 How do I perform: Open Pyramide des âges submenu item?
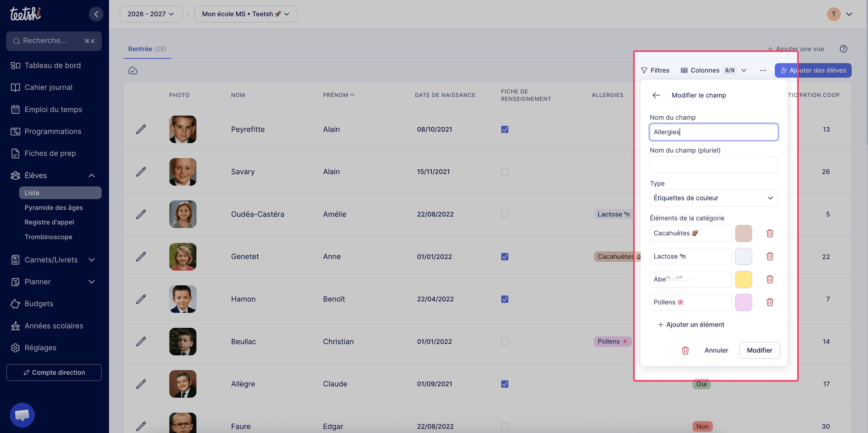pyautogui.click(x=54, y=208)
